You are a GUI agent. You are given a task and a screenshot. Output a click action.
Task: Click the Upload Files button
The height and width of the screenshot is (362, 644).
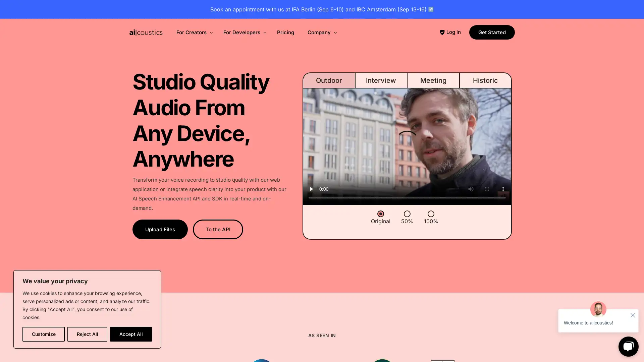(x=160, y=229)
